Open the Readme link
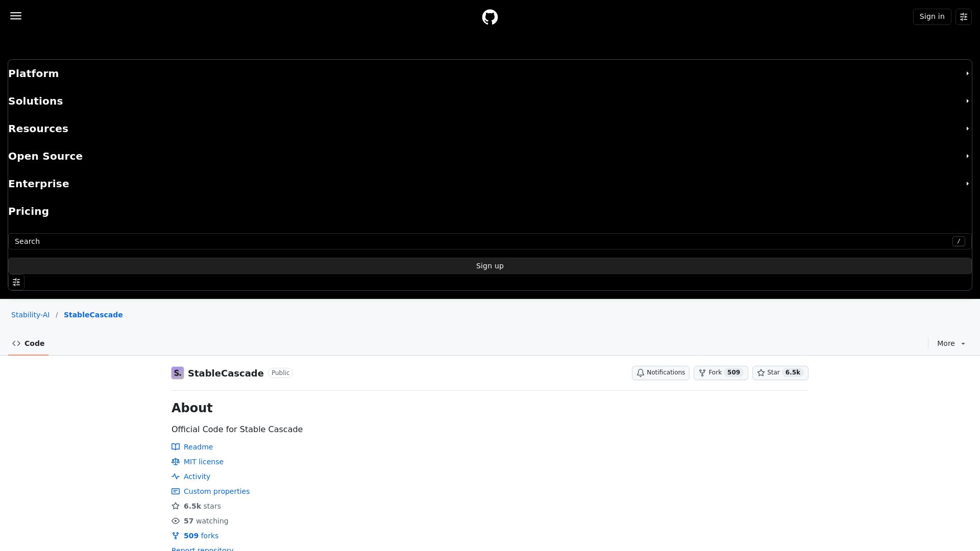The image size is (980, 551). click(x=192, y=447)
